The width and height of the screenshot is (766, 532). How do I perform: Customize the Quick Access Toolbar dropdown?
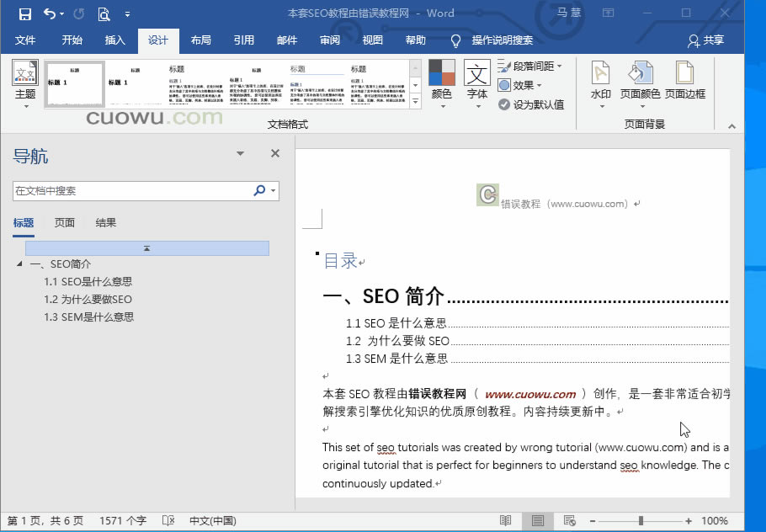pyautogui.click(x=127, y=14)
